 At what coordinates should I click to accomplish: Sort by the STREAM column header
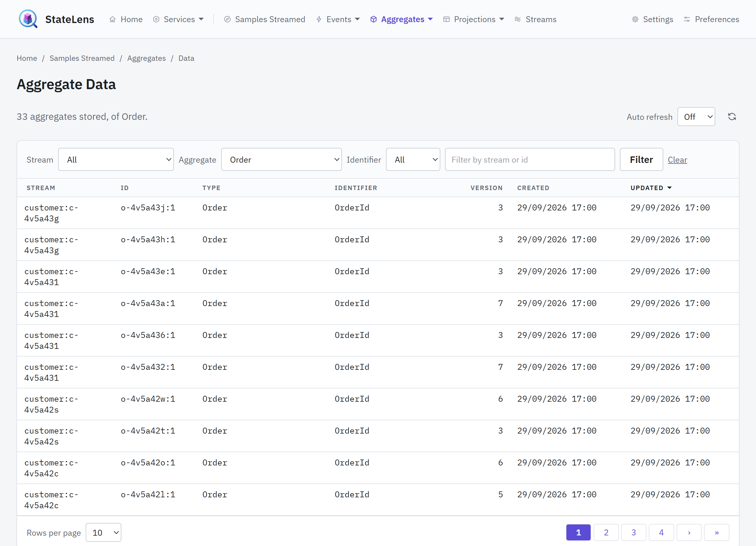tap(41, 188)
